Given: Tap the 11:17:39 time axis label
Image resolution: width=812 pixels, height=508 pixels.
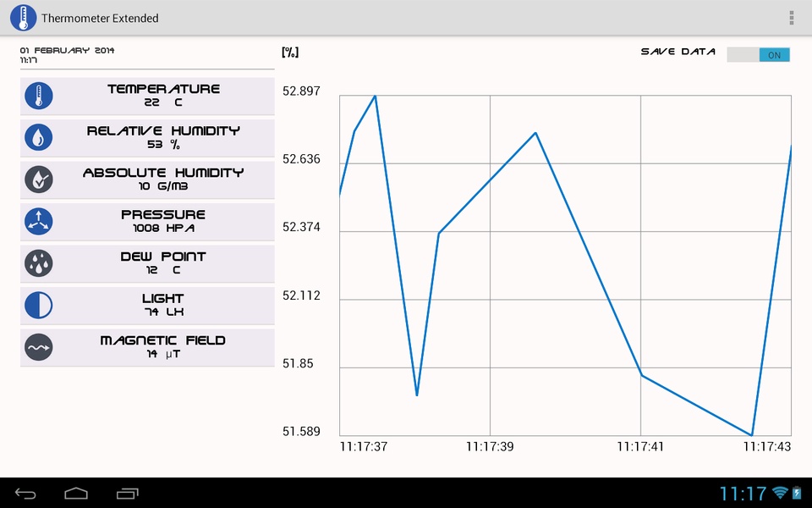Looking at the screenshot, I should click(x=490, y=447).
